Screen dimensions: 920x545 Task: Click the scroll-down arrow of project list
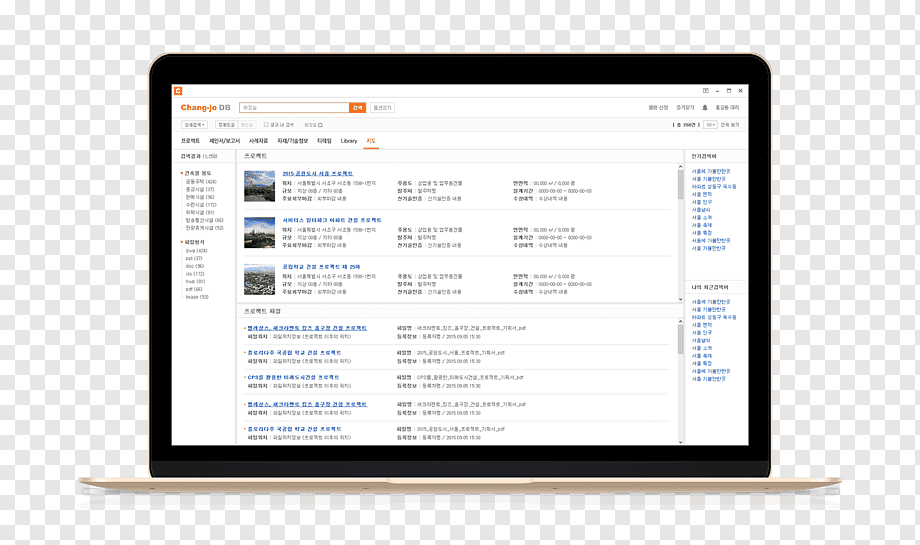681,299
